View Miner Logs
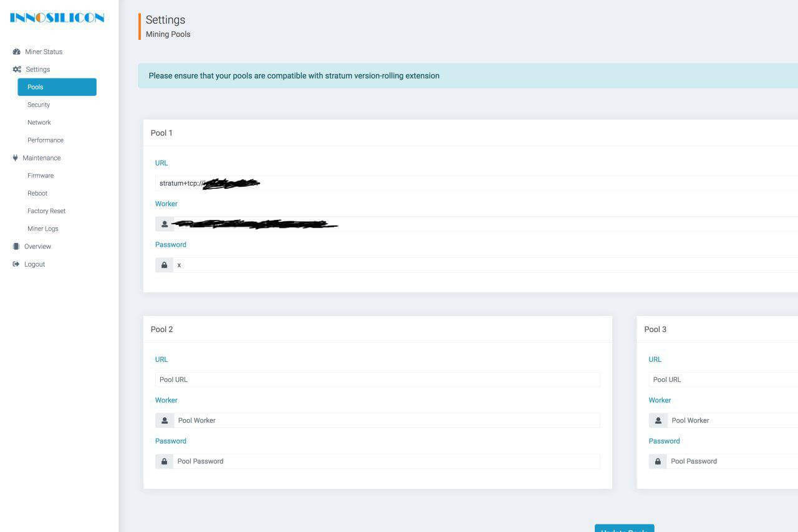The image size is (798, 532). (x=43, y=229)
